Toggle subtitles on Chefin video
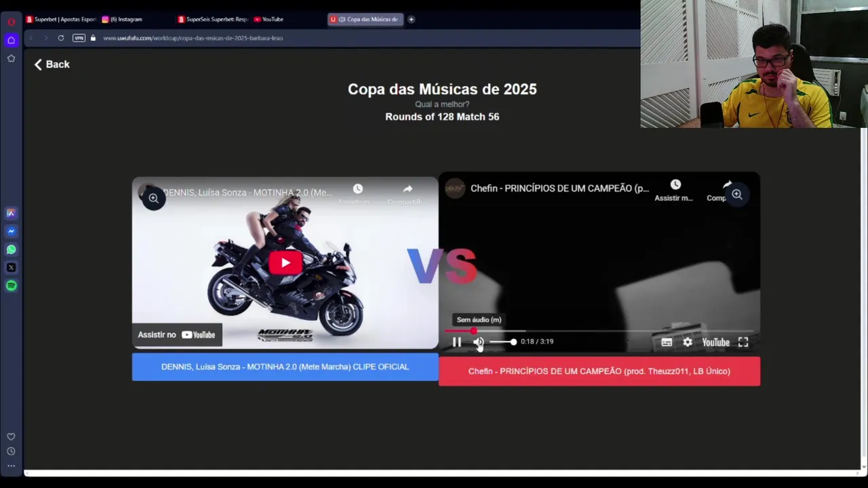This screenshot has width=868, height=488. coord(667,342)
